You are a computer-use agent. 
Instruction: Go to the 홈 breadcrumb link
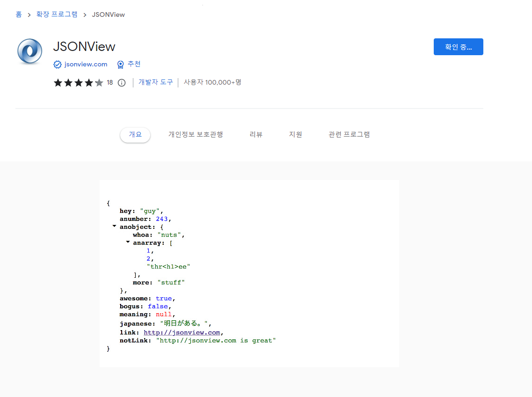point(19,14)
